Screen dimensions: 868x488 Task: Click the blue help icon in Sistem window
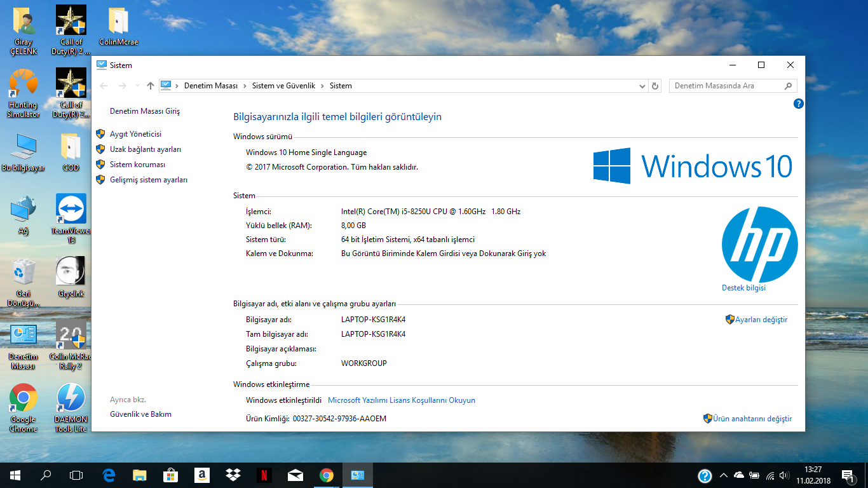coord(799,104)
